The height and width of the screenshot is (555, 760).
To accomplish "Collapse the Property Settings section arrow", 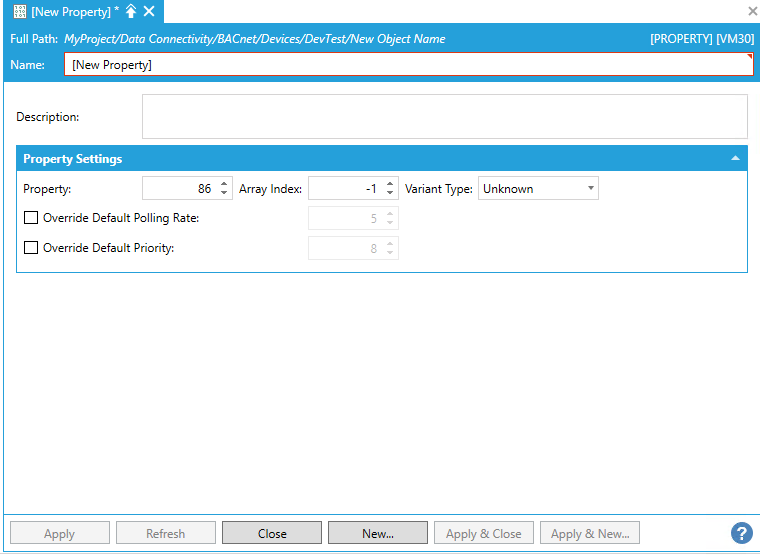I will [x=735, y=159].
